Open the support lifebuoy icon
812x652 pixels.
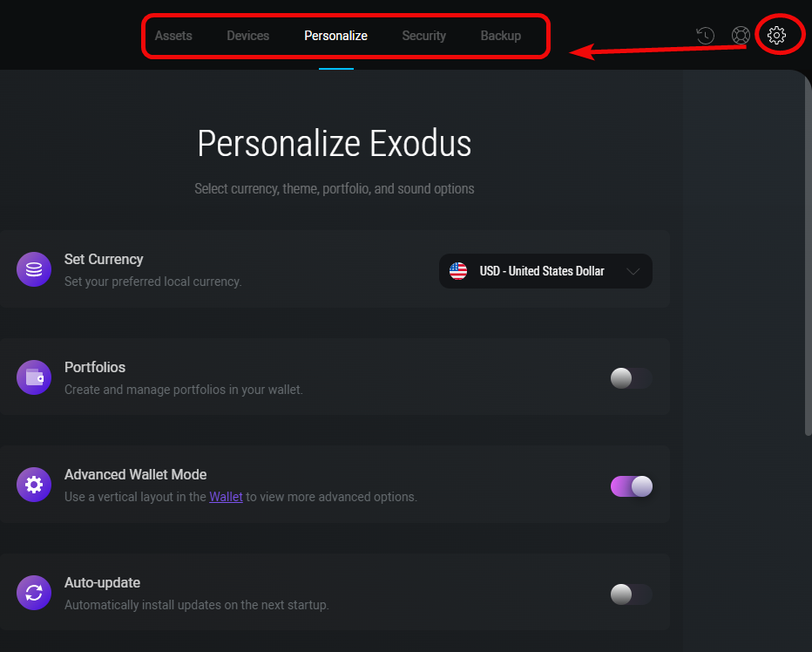tap(741, 35)
